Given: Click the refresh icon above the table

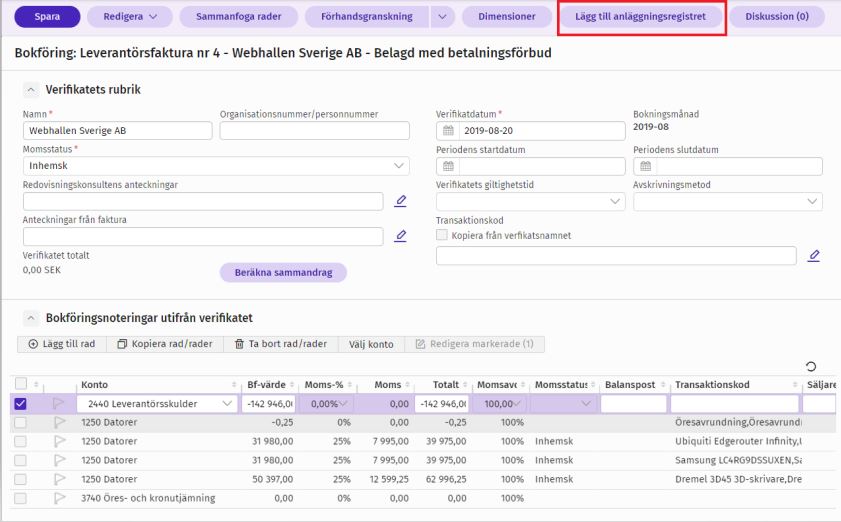Looking at the screenshot, I should coord(811,366).
